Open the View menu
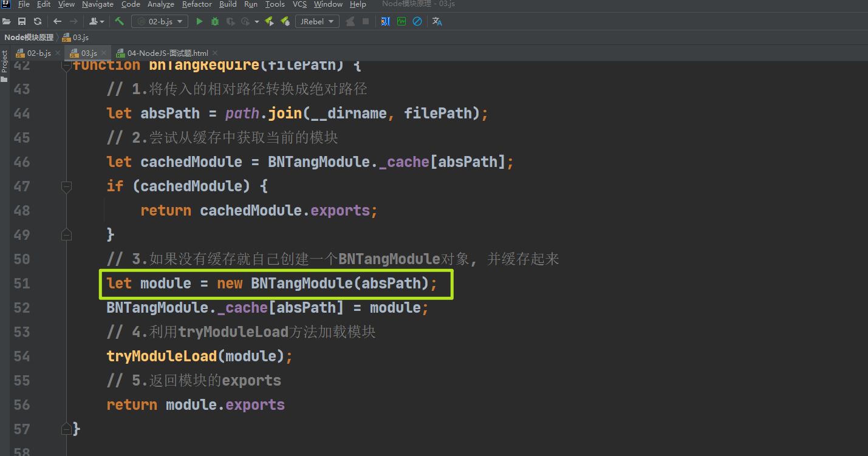This screenshot has width=868, height=456. click(66, 4)
